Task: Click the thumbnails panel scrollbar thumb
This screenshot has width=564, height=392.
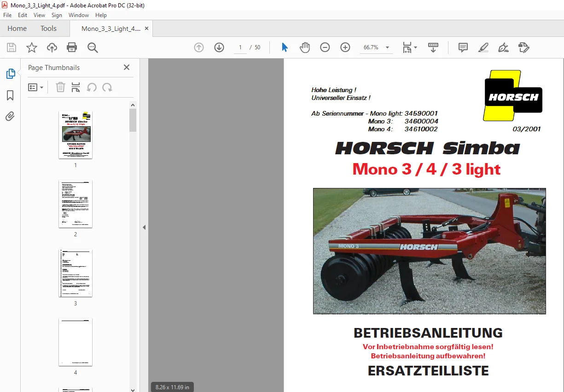Action: click(x=133, y=120)
